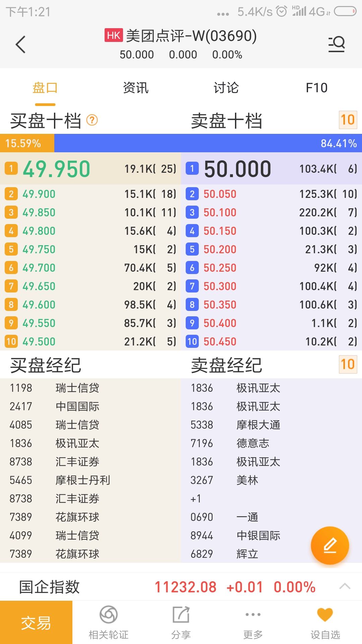This screenshot has width=362, height=644.
Task: Select bid price 49.700
Action: click(39, 268)
